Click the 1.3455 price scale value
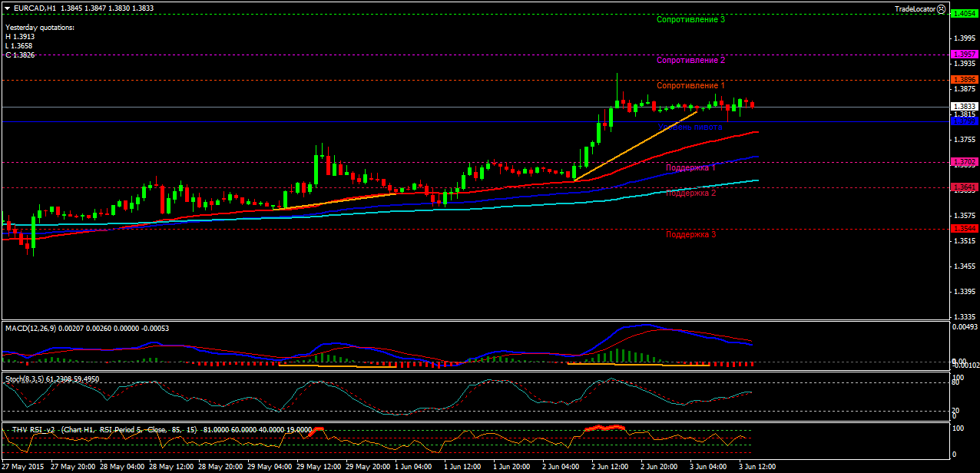Viewport: 980px width, 473px height. pyautogui.click(x=965, y=266)
